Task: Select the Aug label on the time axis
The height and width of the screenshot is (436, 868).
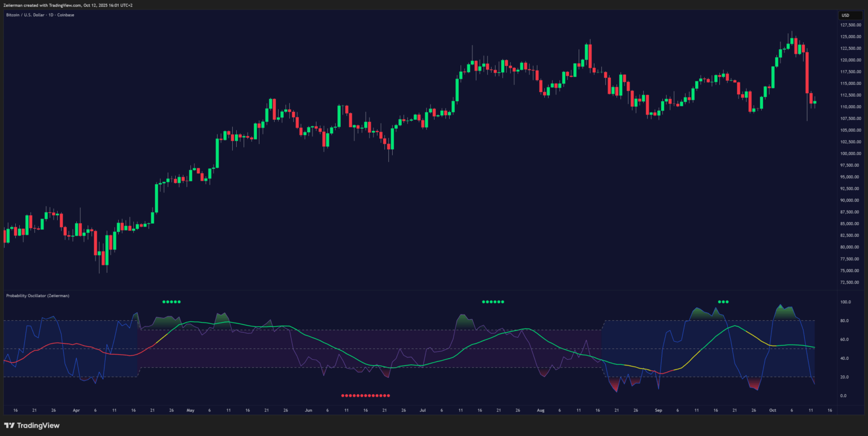Action: point(540,411)
